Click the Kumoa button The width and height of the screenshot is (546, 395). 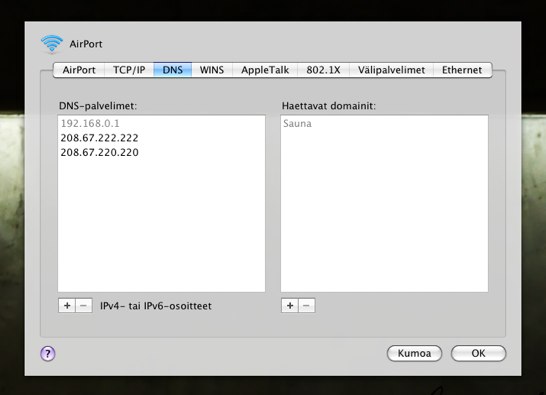coord(414,353)
